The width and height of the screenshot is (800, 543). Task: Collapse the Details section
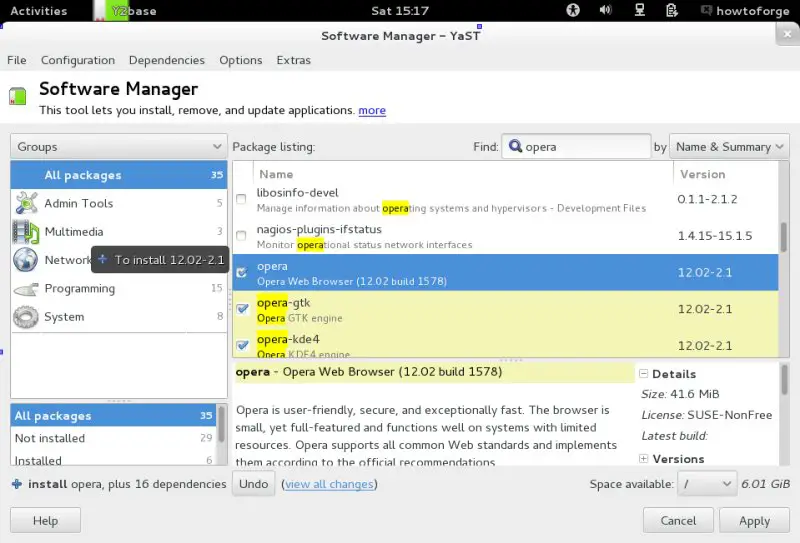(644, 374)
